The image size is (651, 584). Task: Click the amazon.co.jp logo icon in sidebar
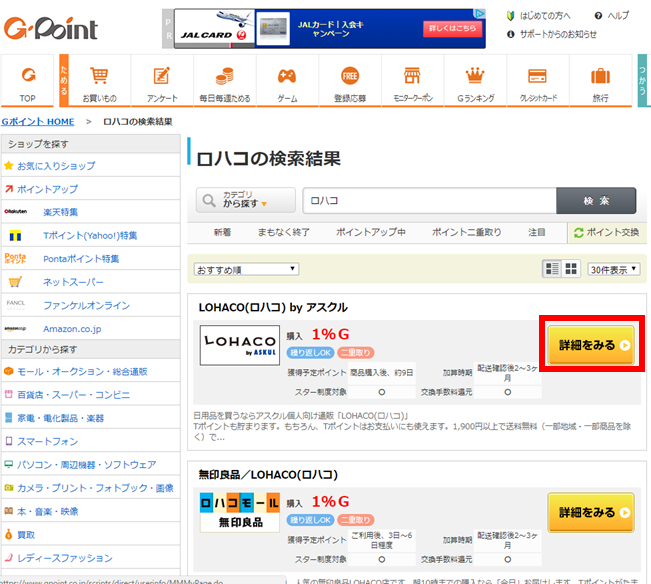15,328
